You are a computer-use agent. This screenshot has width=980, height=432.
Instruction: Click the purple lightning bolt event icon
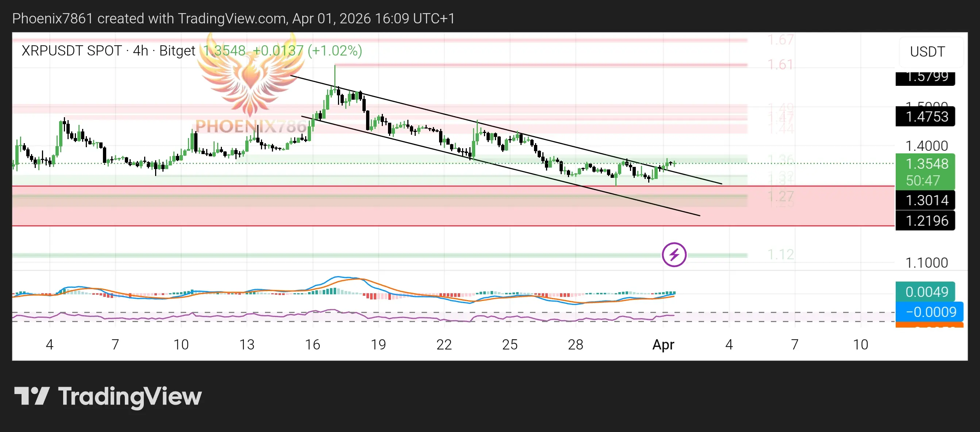(x=674, y=254)
